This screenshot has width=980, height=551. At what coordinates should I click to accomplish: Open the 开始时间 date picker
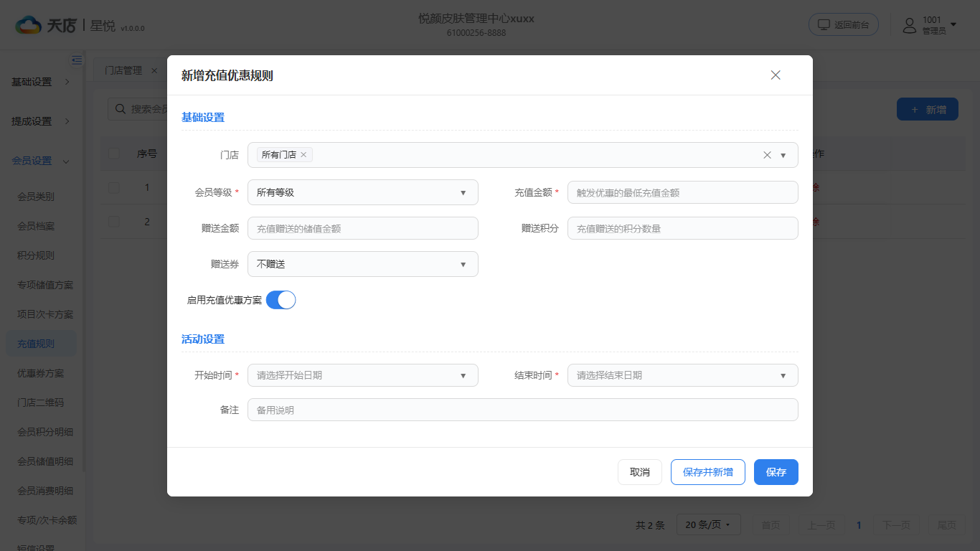click(x=363, y=375)
